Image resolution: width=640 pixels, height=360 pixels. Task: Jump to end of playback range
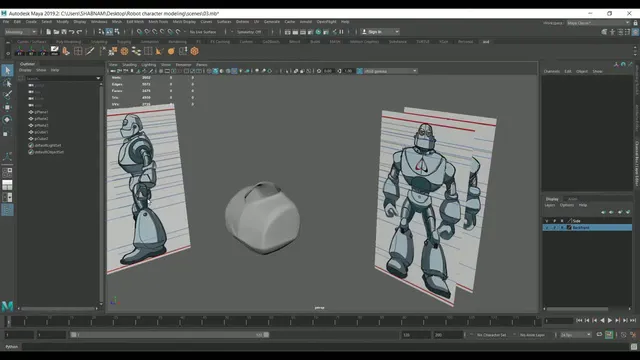point(633,321)
